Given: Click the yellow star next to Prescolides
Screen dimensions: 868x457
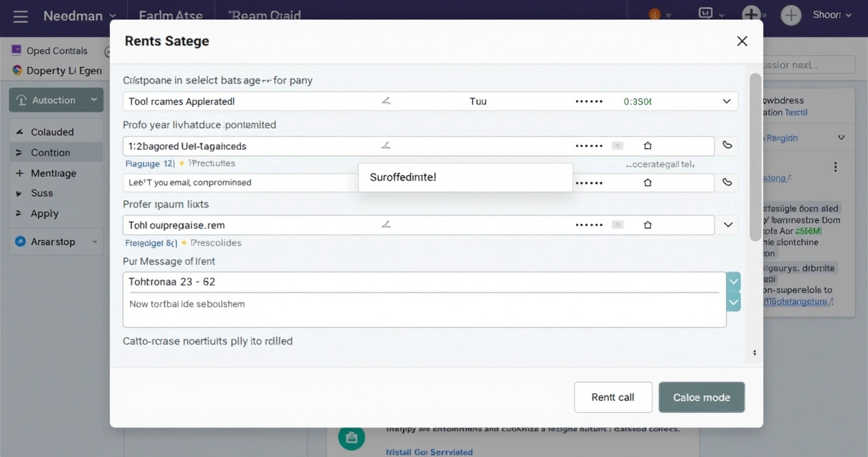Looking at the screenshot, I should point(183,243).
